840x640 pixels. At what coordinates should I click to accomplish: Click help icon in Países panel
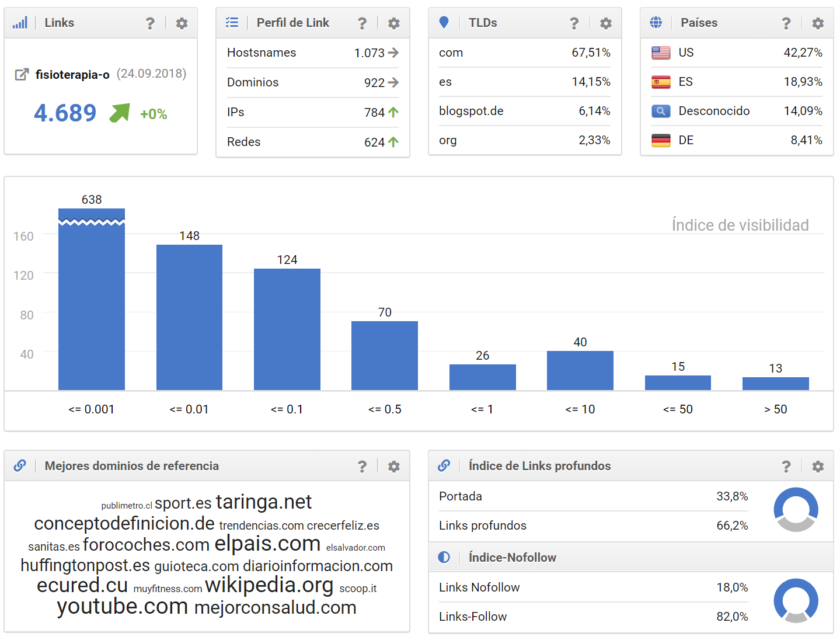point(786,23)
